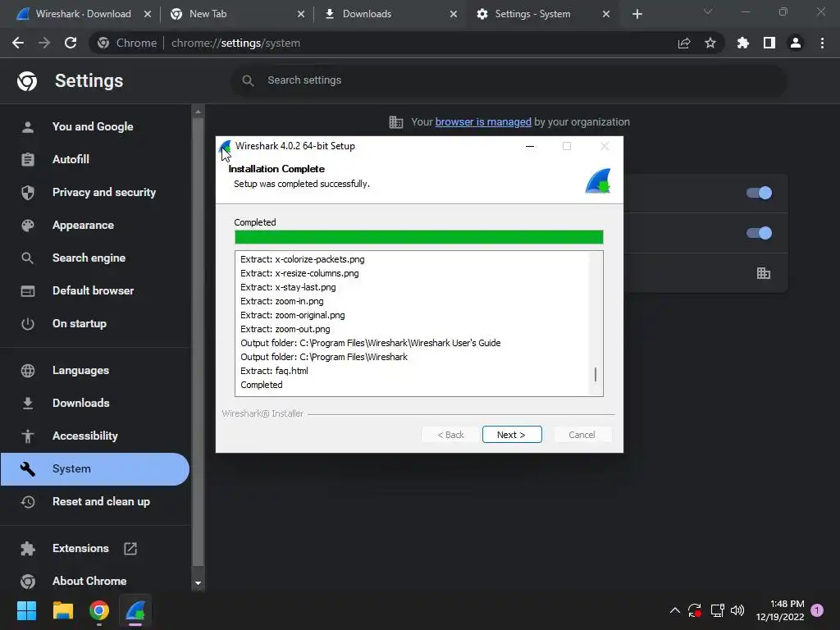
Task: Select 'Extract: zoom-out.png' log line
Action: (285, 329)
